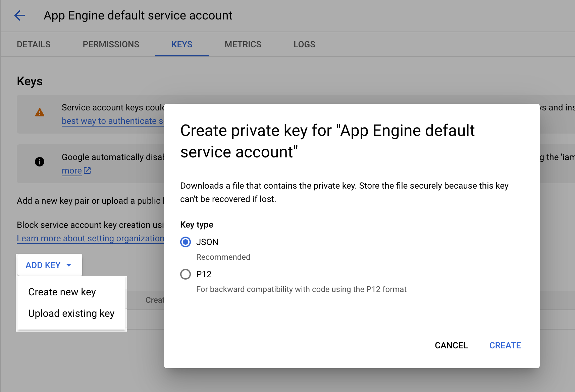
Task: Select the P12 key type radio button
Action: 186,274
